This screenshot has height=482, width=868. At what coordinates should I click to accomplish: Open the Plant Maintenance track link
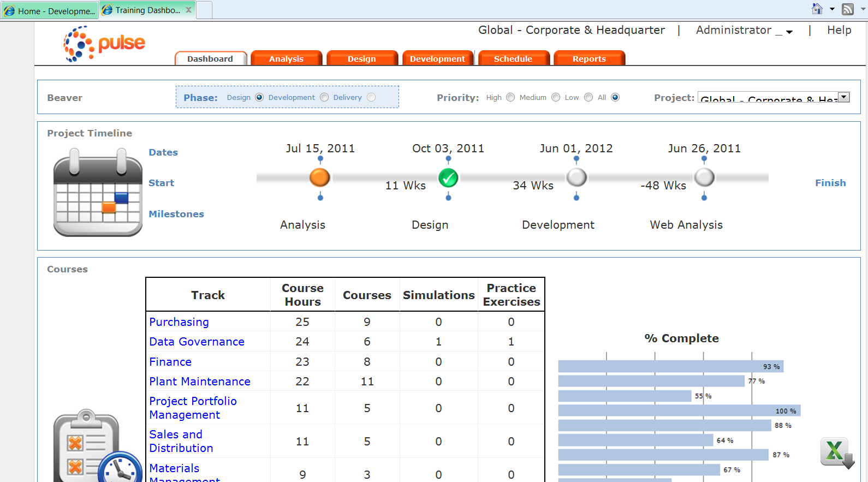200,382
